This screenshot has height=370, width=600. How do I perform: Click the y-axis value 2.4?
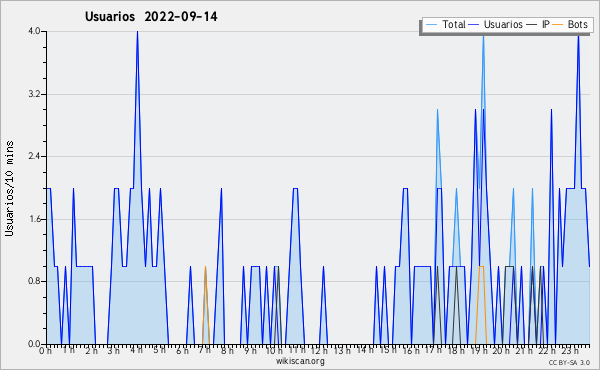click(x=34, y=156)
